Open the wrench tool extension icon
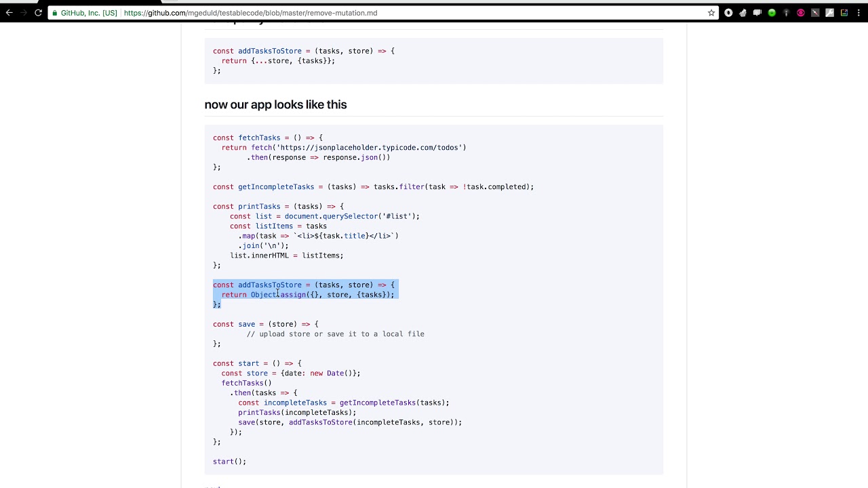 [x=829, y=13]
